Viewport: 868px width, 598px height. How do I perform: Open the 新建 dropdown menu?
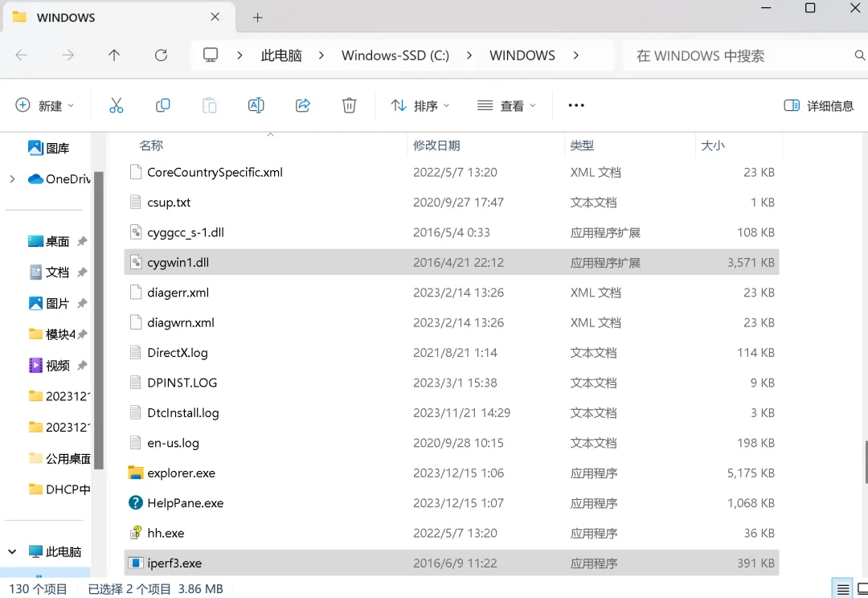click(x=45, y=105)
